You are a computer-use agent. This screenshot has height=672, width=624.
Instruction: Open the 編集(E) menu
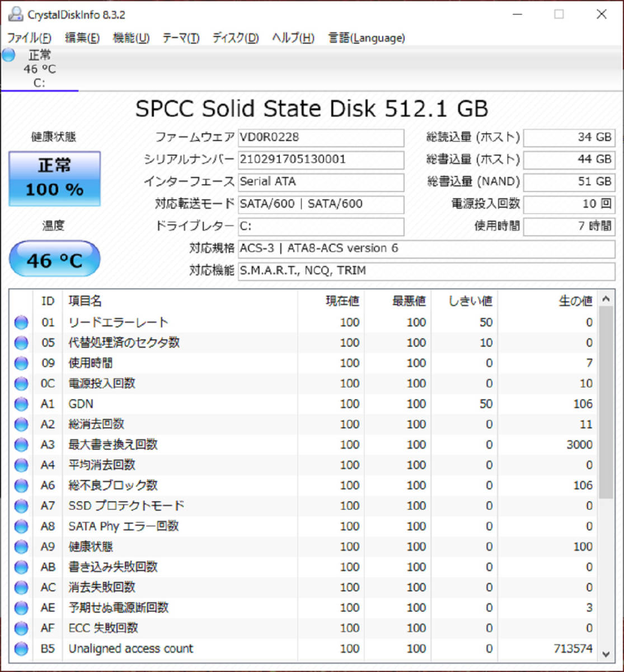click(x=82, y=38)
